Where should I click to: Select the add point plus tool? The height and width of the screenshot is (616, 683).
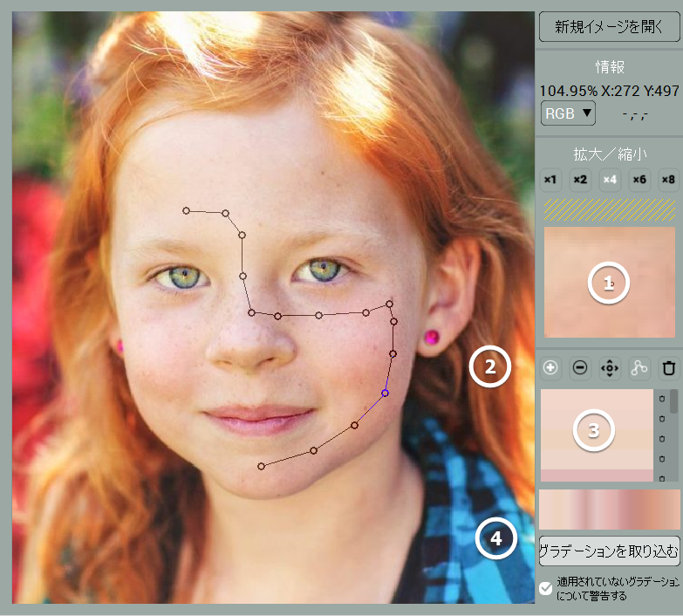(550, 367)
